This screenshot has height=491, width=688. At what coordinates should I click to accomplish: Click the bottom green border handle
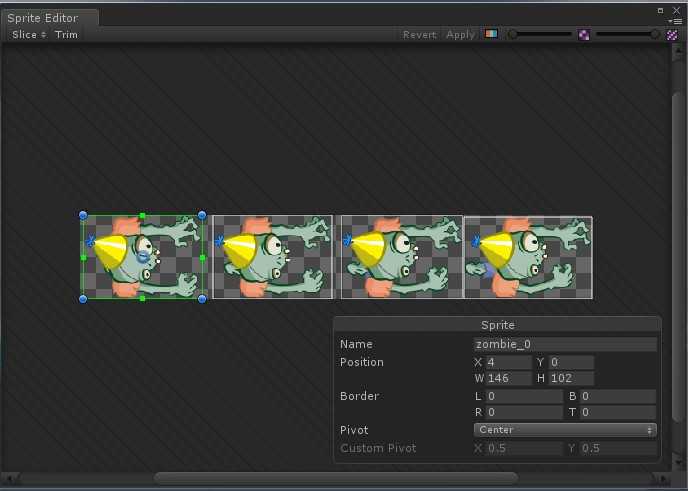coord(142,299)
